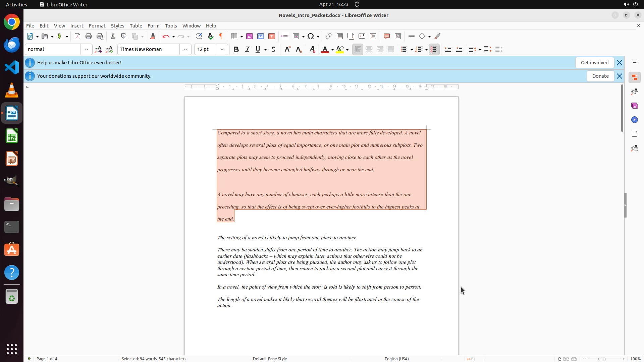
Task: Export document directly as PDF
Action: click(x=77, y=36)
